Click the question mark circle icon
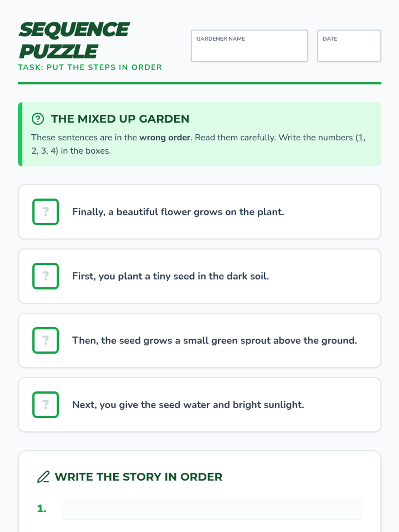The width and height of the screenshot is (399, 532). pos(38,119)
